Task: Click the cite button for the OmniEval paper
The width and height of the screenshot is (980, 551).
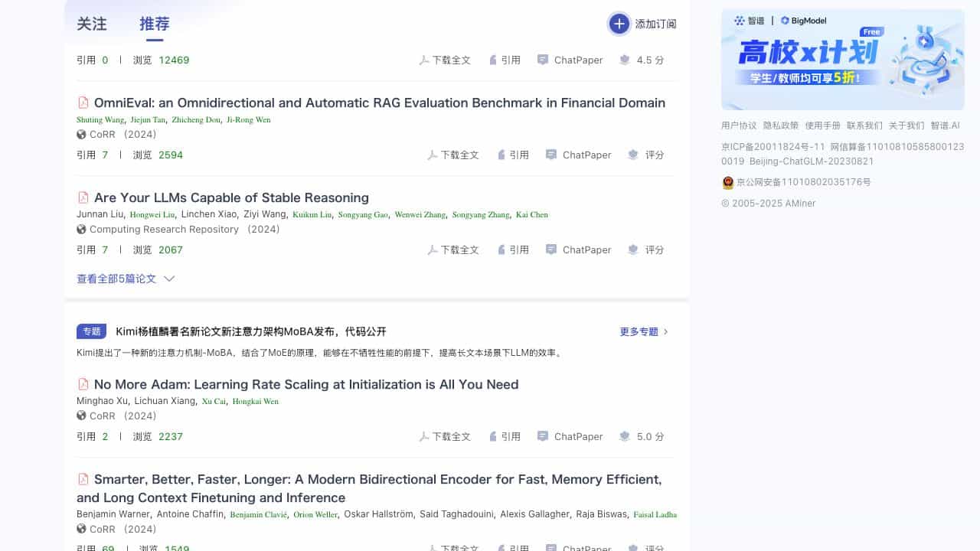Action: pyautogui.click(x=513, y=155)
